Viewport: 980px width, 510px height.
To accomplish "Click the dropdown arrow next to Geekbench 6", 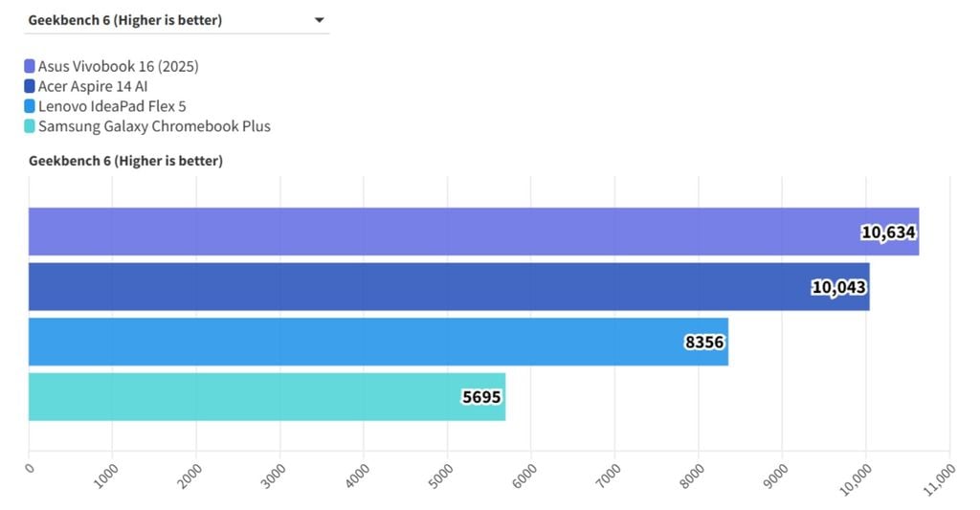I will [x=320, y=20].
